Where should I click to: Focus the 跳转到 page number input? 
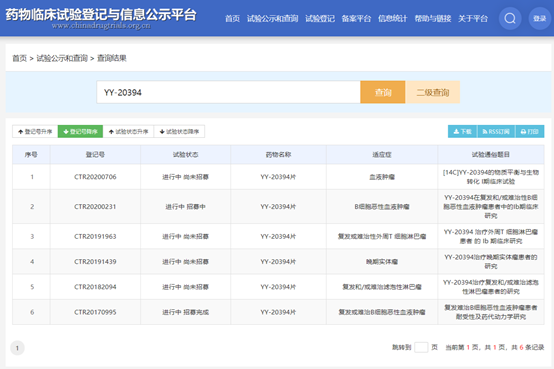421,347
